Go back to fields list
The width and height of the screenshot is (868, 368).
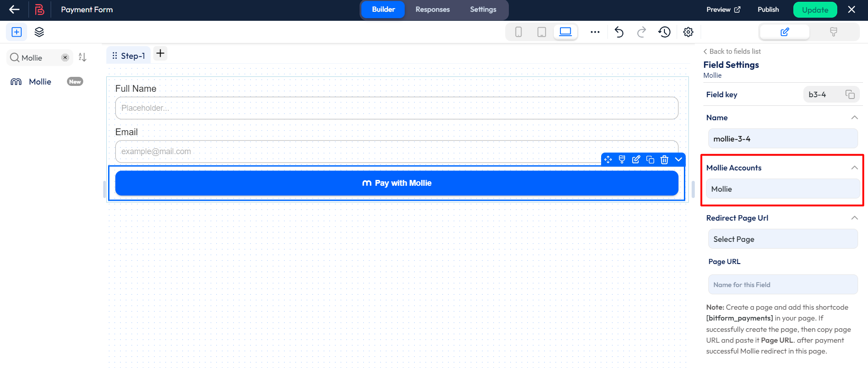pyautogui.click(x=732, y=52)
